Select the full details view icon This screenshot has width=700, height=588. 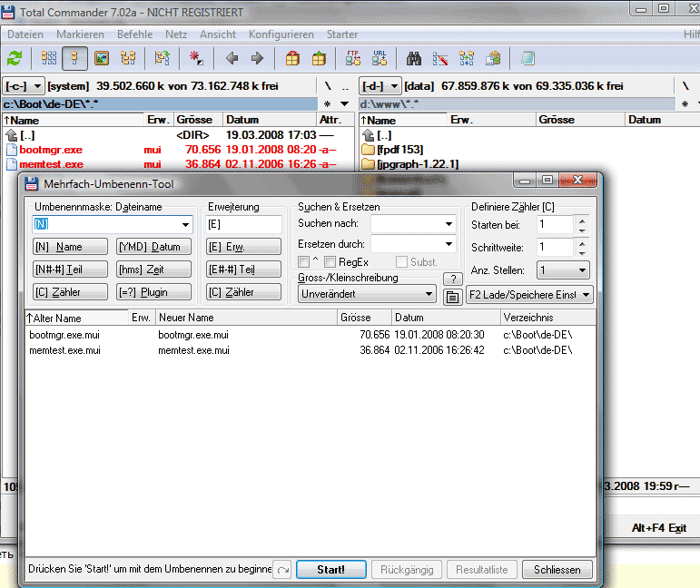pyautogui.click(x=74, y=58)
